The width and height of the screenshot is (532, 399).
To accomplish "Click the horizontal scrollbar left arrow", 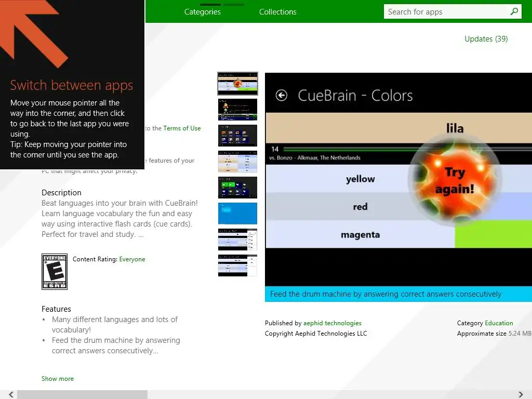I will [x=11, y=394].
